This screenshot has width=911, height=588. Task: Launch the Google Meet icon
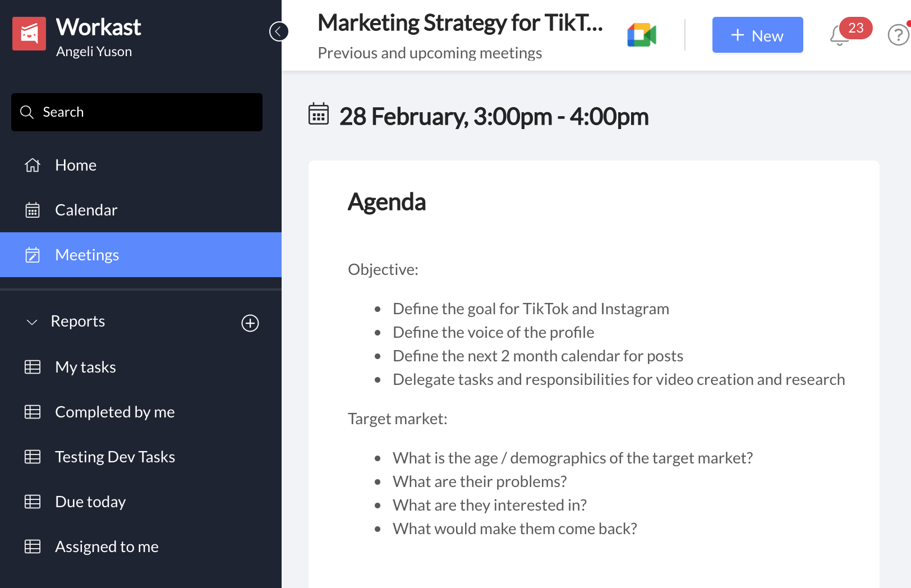click(x=641, y=34)
